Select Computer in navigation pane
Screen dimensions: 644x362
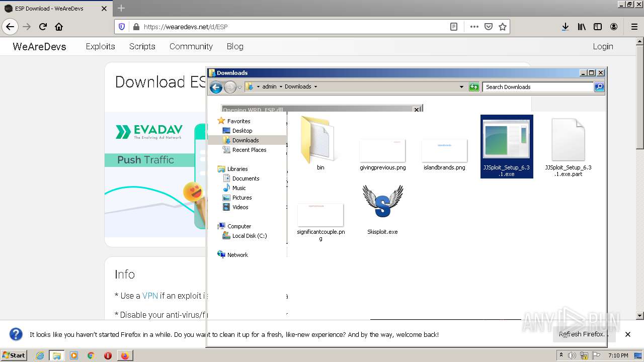point(239,226)
